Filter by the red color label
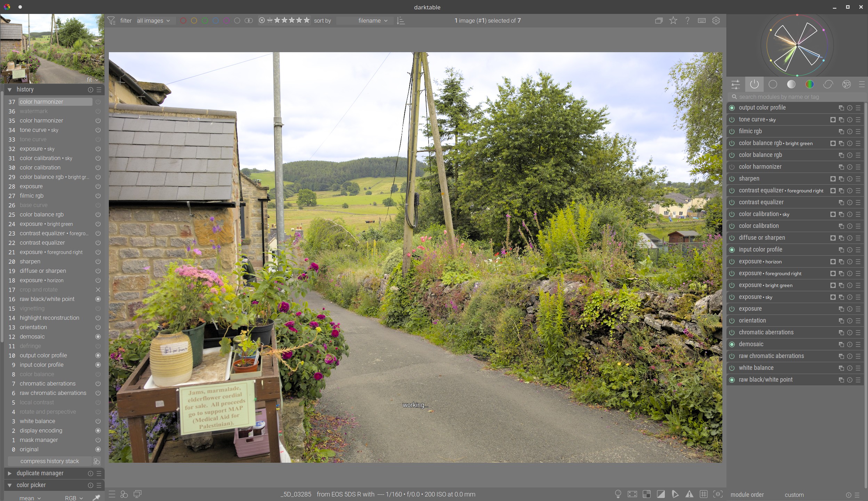 pyautogui.click(x=183, y=21)
